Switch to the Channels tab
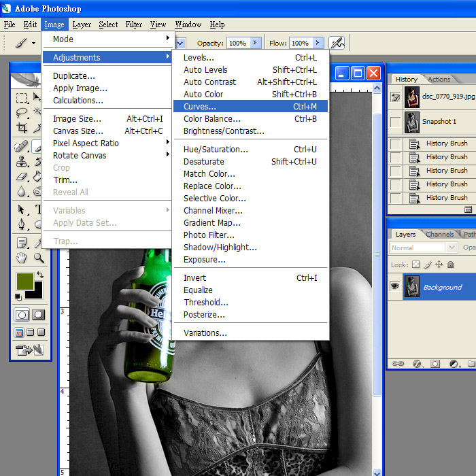 click(439, 235)
